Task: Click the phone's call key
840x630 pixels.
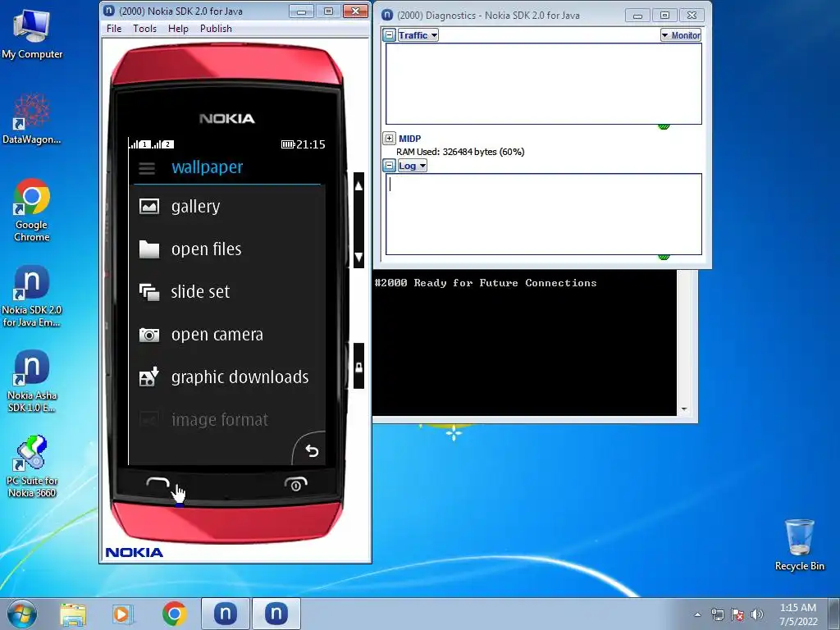Action: (x=157, y=483)
